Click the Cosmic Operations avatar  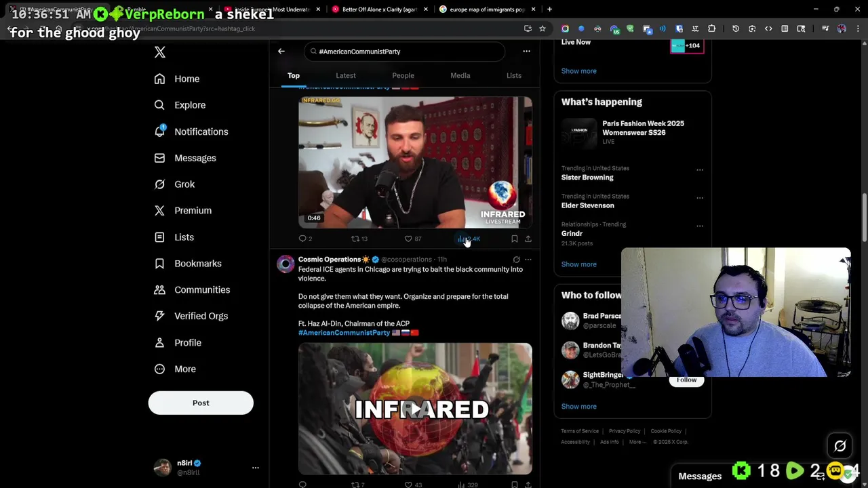pos(285,264)
